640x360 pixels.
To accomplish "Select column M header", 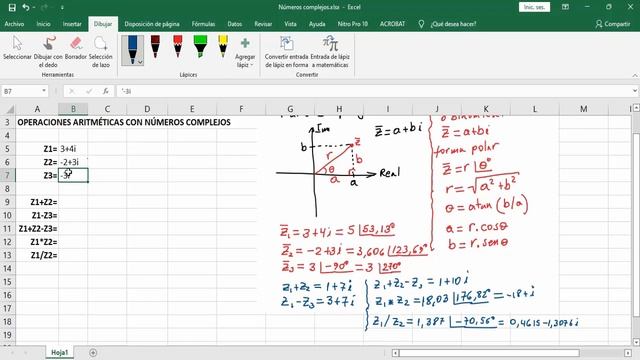I will [x=583, y=109].
